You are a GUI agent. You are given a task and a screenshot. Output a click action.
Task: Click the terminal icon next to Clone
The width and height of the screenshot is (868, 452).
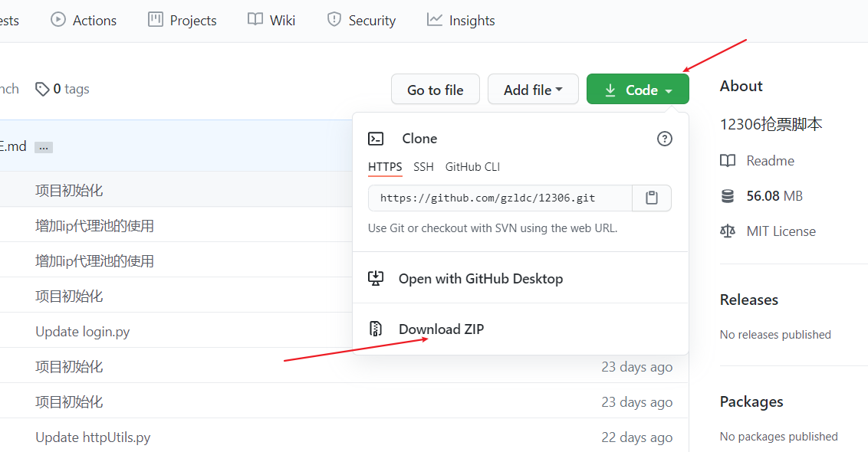coord(376,139)
